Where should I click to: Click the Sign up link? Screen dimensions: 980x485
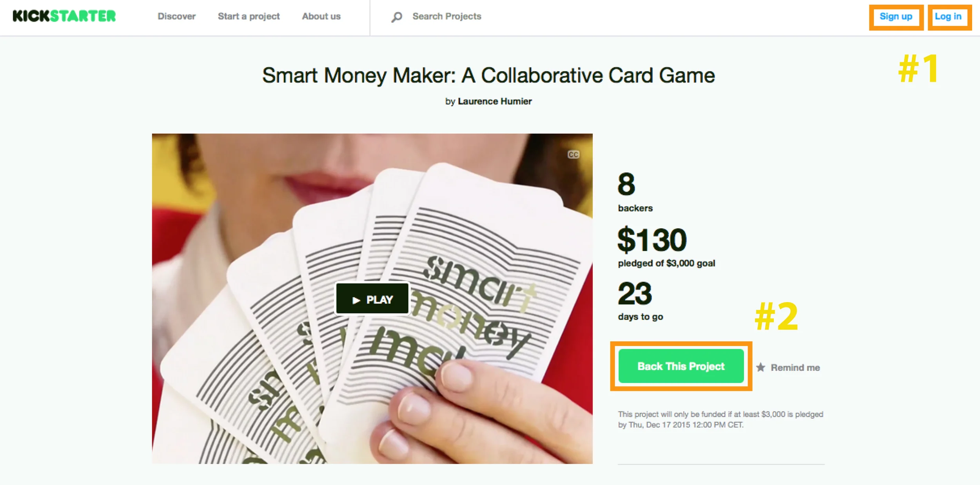pos(896,17)
